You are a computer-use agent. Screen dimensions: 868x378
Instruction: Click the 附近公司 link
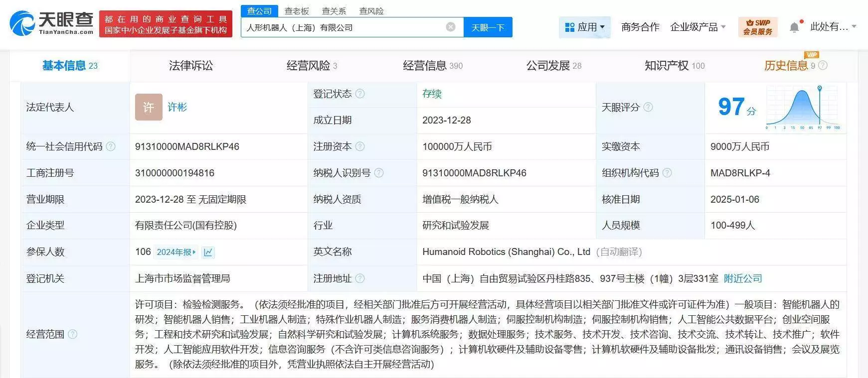[743, 278]
